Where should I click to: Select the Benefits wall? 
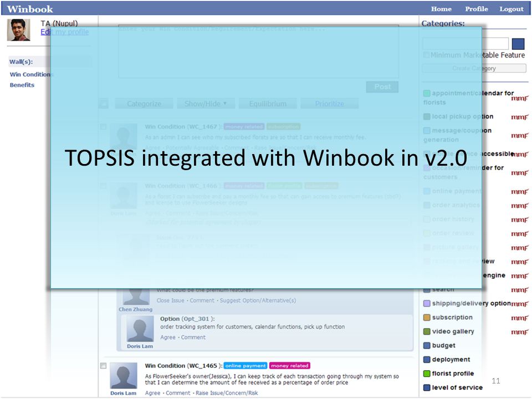click(22, 85)
